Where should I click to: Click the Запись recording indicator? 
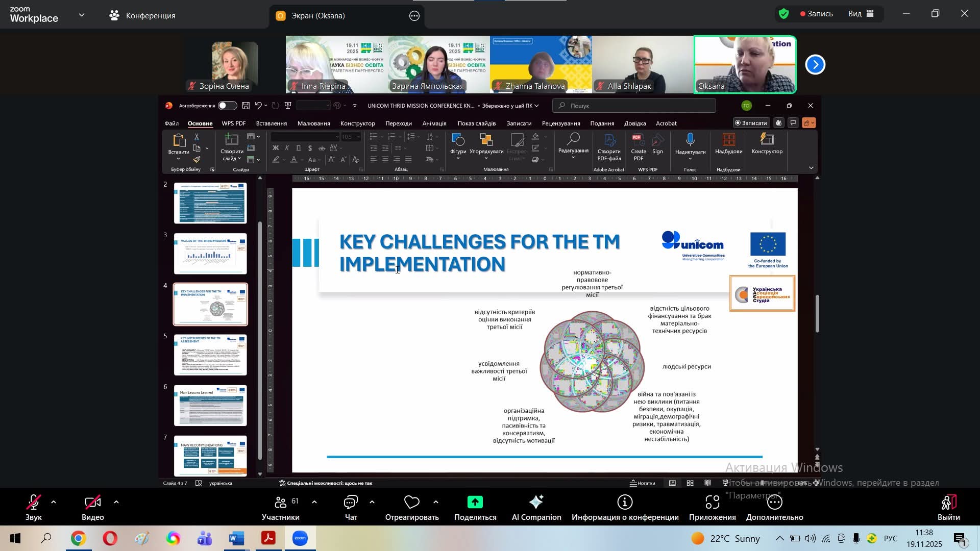[816, 14]
